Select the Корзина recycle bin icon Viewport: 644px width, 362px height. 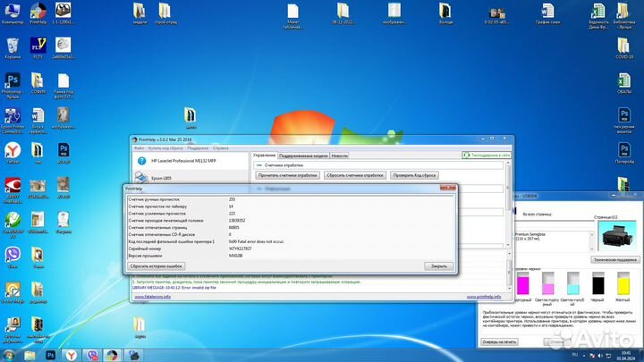[x=13, y=48]
